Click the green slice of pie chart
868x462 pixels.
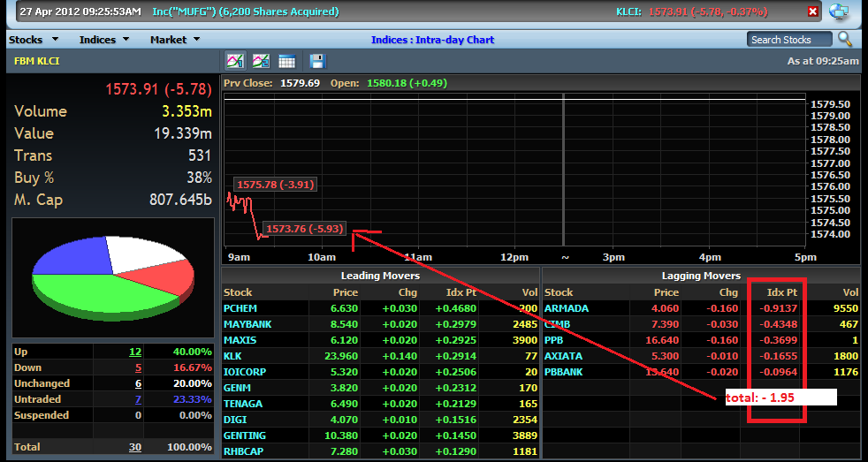(105, 293)
